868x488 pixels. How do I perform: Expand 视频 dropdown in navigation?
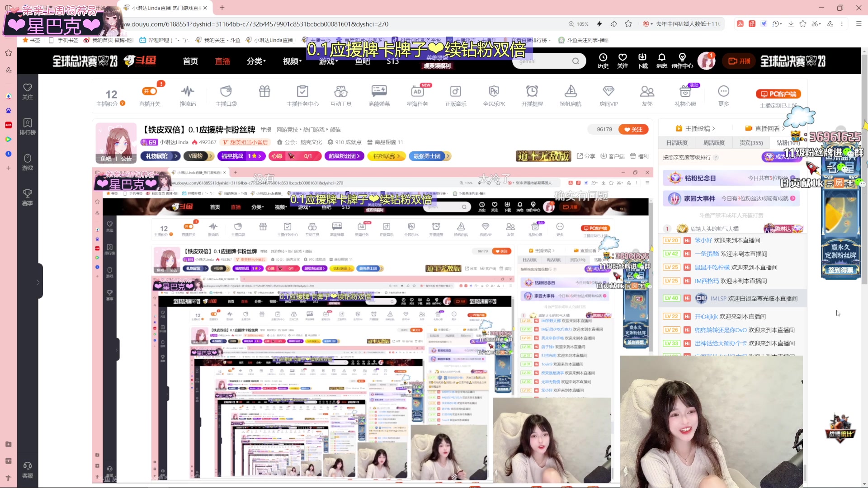click(x=292, y=61)
